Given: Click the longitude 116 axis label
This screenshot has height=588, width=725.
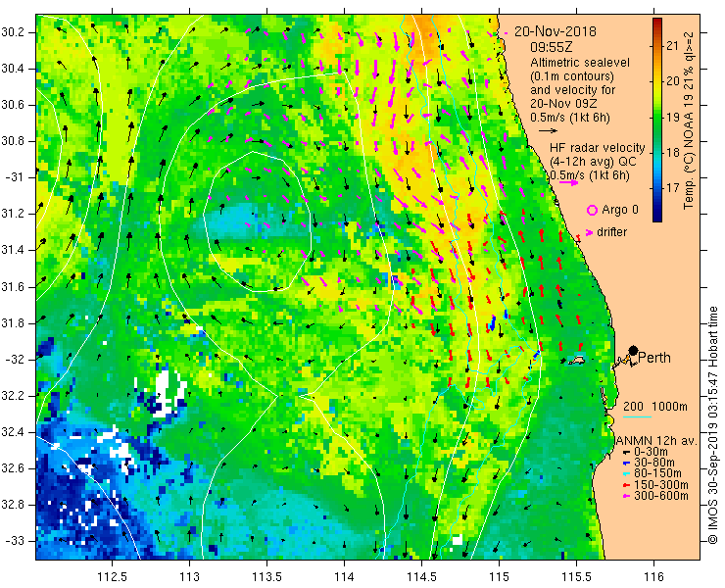Looking at the screenshot, I should (x=653, y=577).
